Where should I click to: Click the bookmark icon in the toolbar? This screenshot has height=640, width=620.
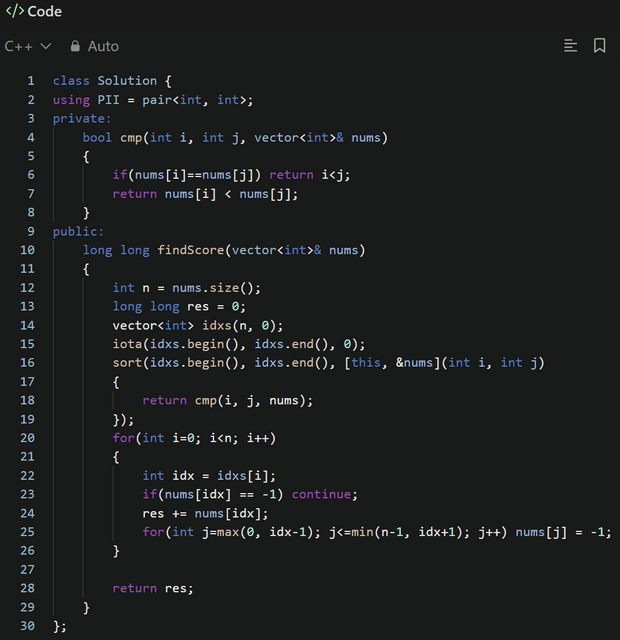coord(600,46)
